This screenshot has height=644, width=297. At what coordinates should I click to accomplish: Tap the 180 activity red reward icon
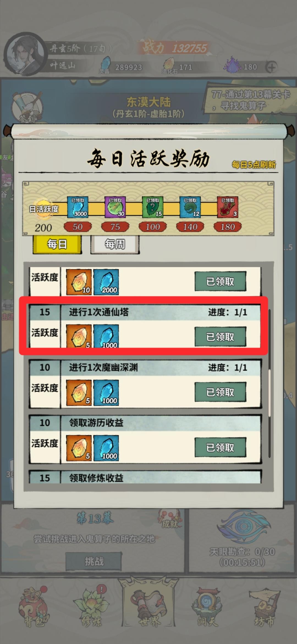coord(228,207)
